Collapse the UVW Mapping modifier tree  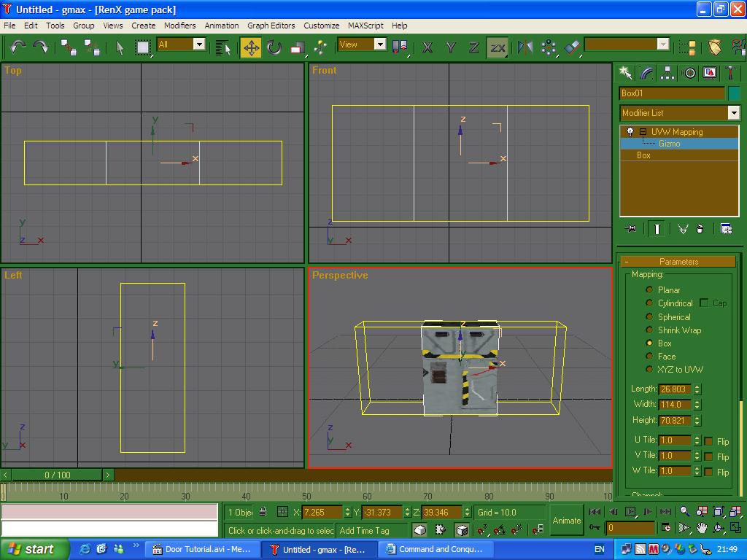click(x=643, y=132)
